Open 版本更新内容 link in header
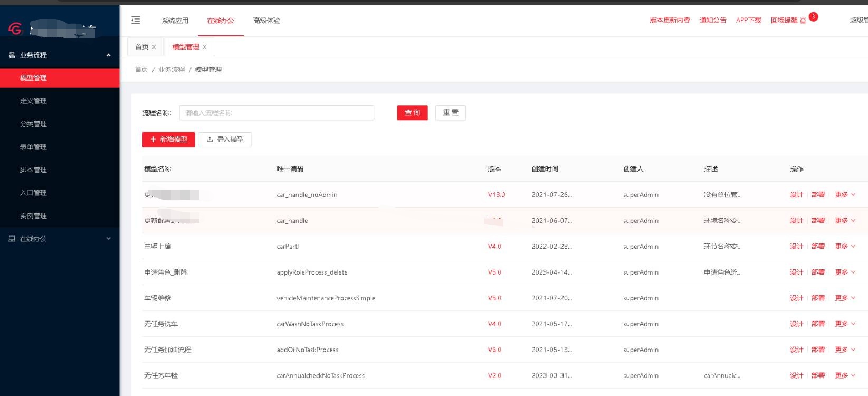This screenshot has width=868, height=396. pyautogui.click(x=670, y=21)
